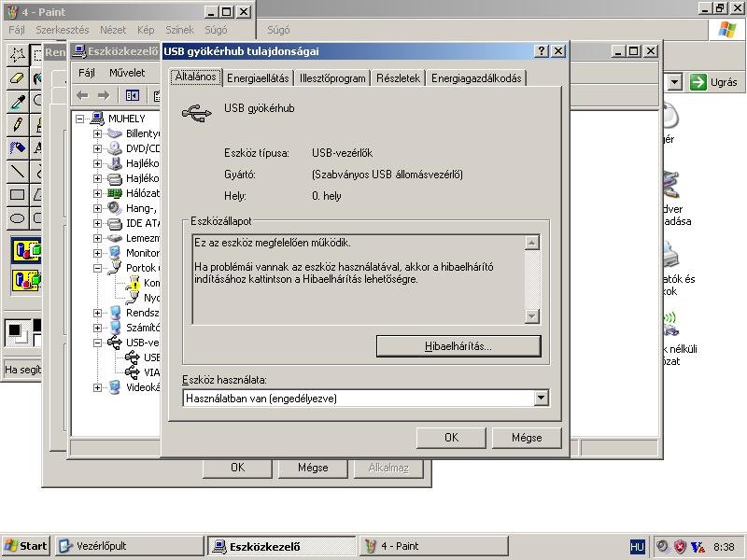Screen dimensions: 747x560
Task: Open the Színek menu in Paint
Action: pos(179,30)
